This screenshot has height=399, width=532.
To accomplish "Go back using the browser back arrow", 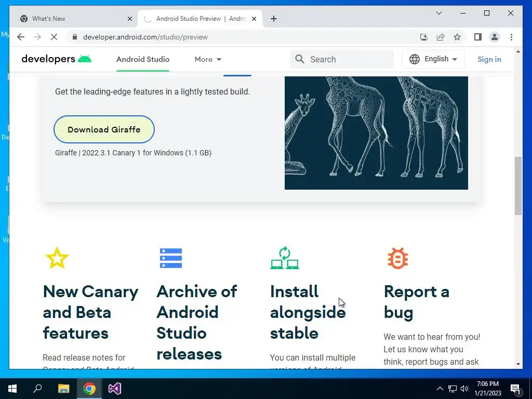I will pyautogui.click(x=21, y=37).
